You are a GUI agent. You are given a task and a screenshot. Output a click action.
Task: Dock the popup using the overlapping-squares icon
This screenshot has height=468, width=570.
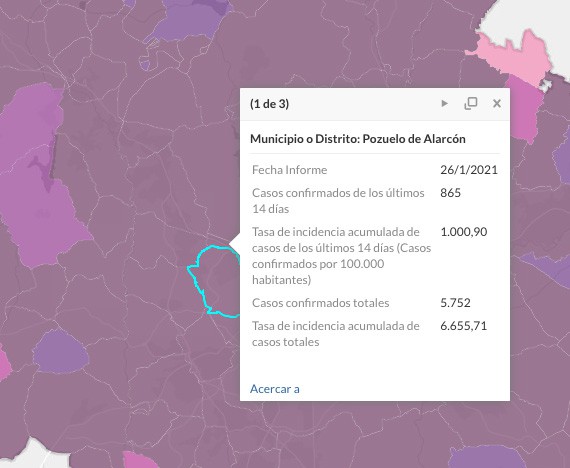coord(471,104)
